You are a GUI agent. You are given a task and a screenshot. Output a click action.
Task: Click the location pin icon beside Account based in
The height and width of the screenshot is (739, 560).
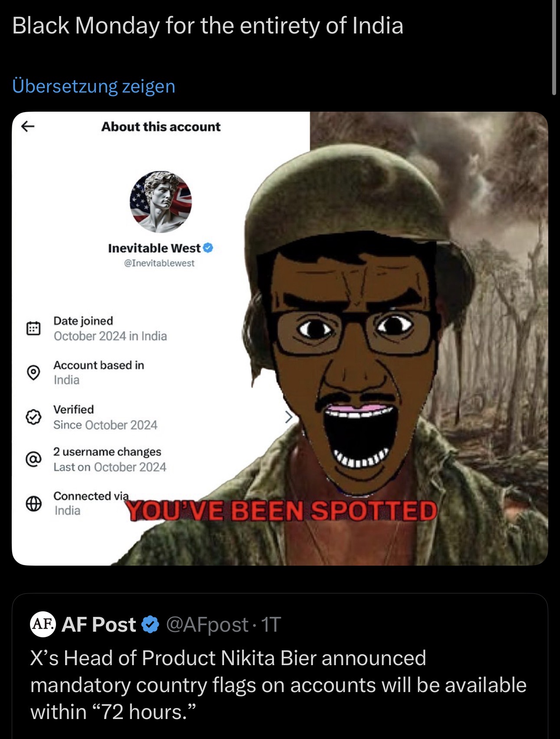tap(33, 372)
